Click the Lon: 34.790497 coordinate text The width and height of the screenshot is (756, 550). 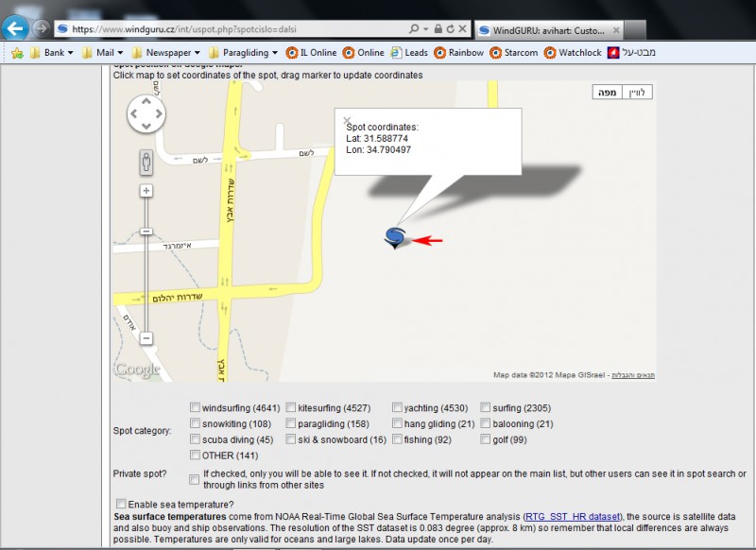pos(379,149)
